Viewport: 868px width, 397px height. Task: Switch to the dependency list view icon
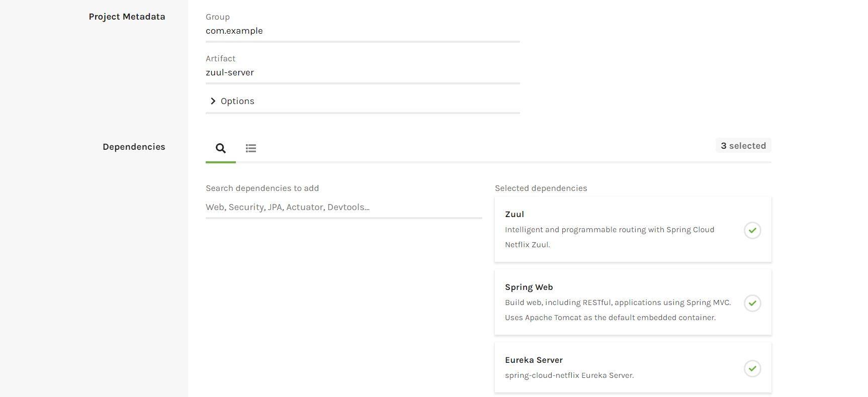(x=251, y=148)
